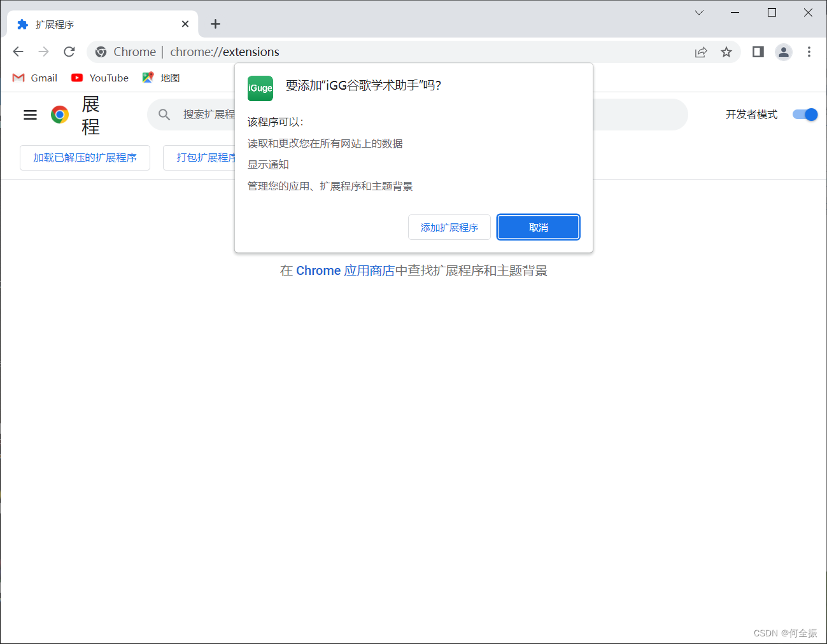Click the address bar URL chrome://extensions
The height and width of the screenshot is (644, 827).
coord(225,52)
